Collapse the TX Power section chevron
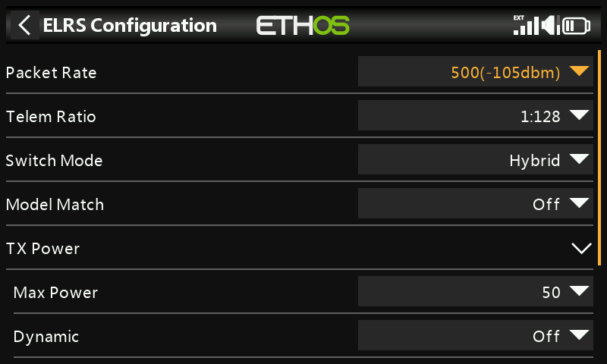This screenshot has width=607, height=364. click(x=580, y=248)
